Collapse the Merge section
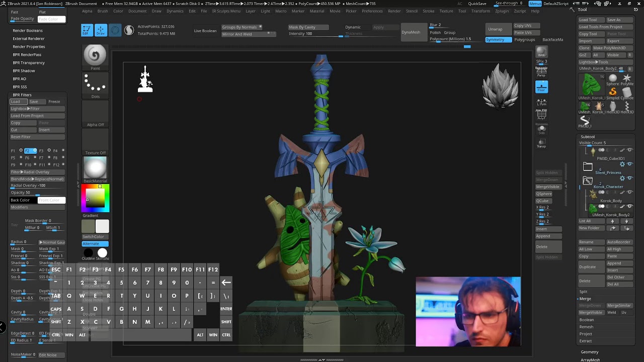Screen dimensions: 644x362 (585, 299)
